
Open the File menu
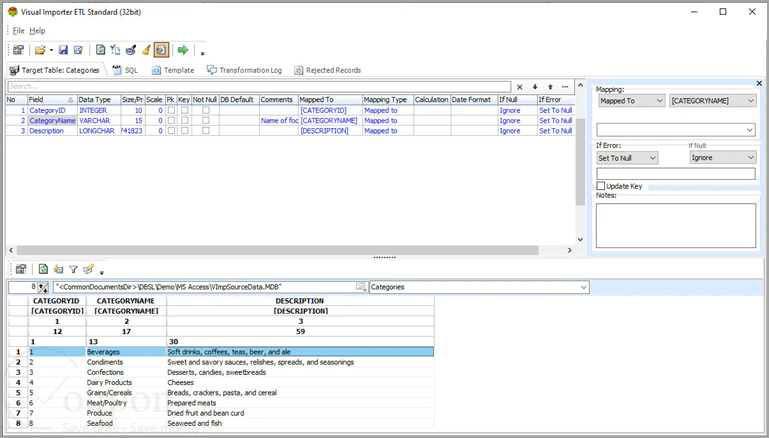click(18, 31)
